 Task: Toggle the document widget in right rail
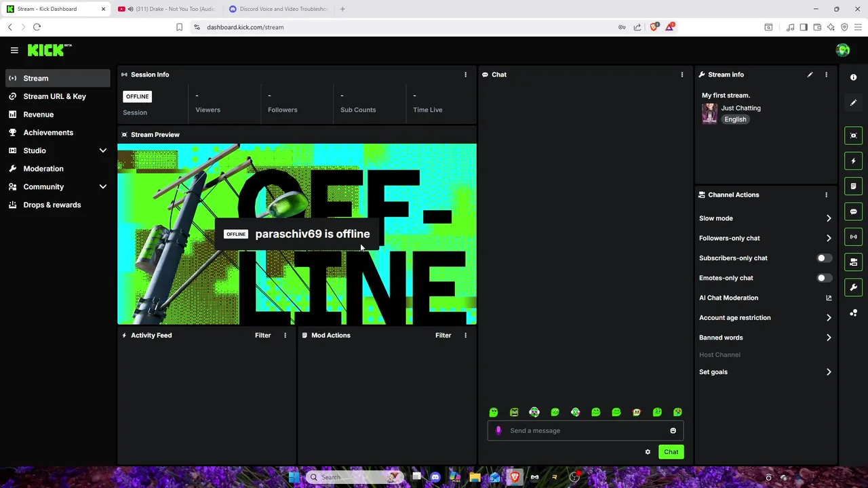coord(854,186)
